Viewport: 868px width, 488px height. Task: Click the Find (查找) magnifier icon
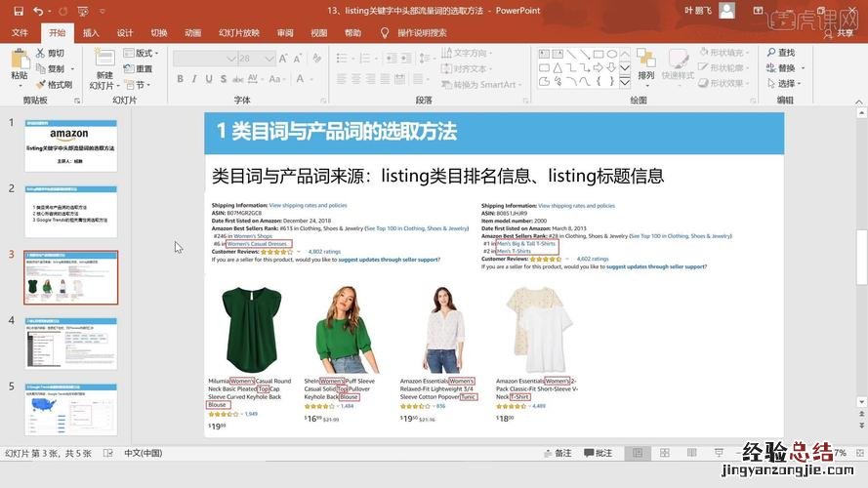click(769, 53)
